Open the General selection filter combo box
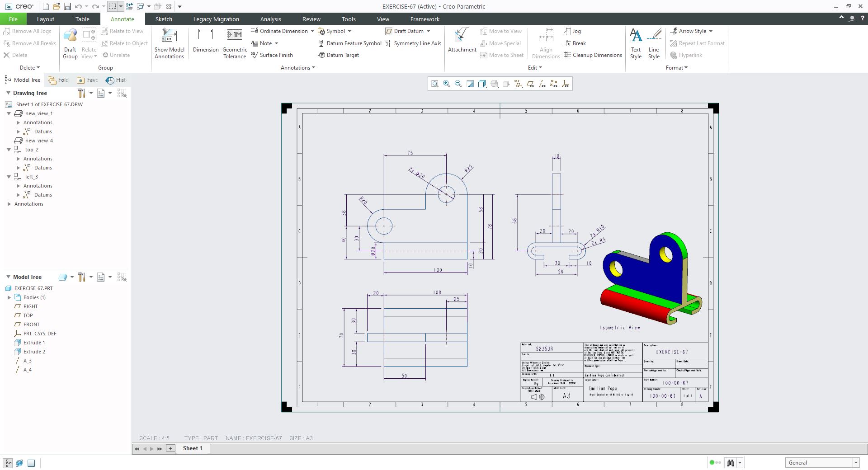 point(822,463)
